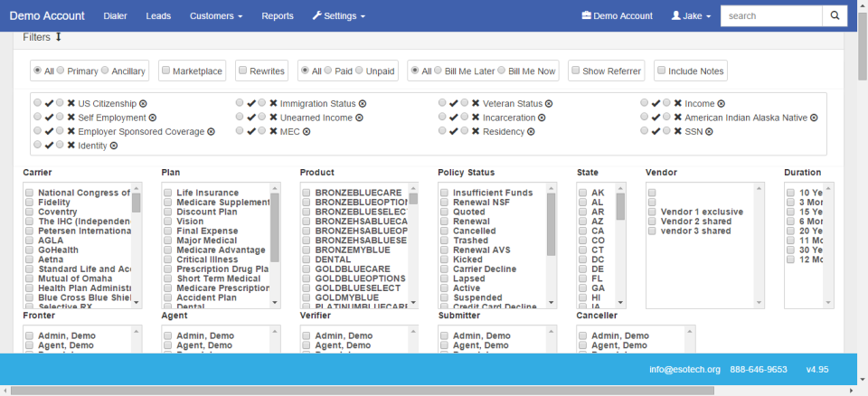Select the Primary radio option

61,71
